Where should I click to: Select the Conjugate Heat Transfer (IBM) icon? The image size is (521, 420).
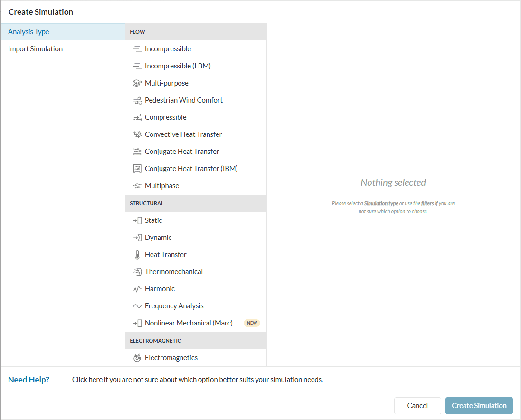click(137, 169)
